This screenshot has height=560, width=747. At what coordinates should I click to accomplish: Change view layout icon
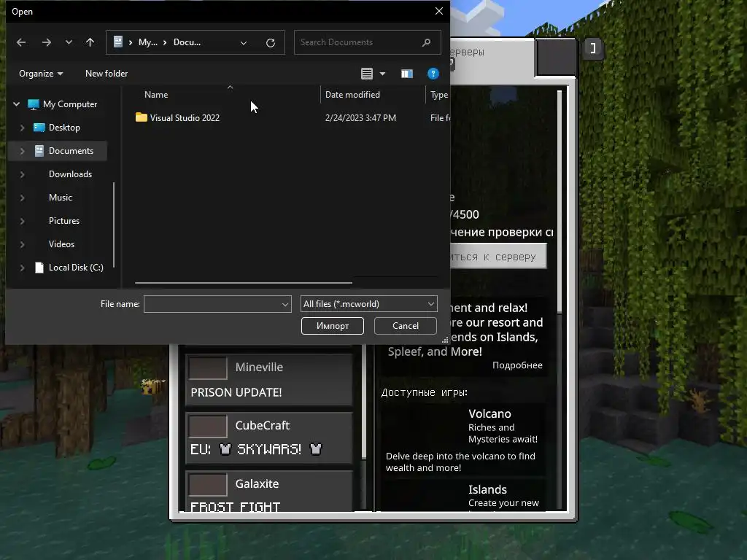367,74
